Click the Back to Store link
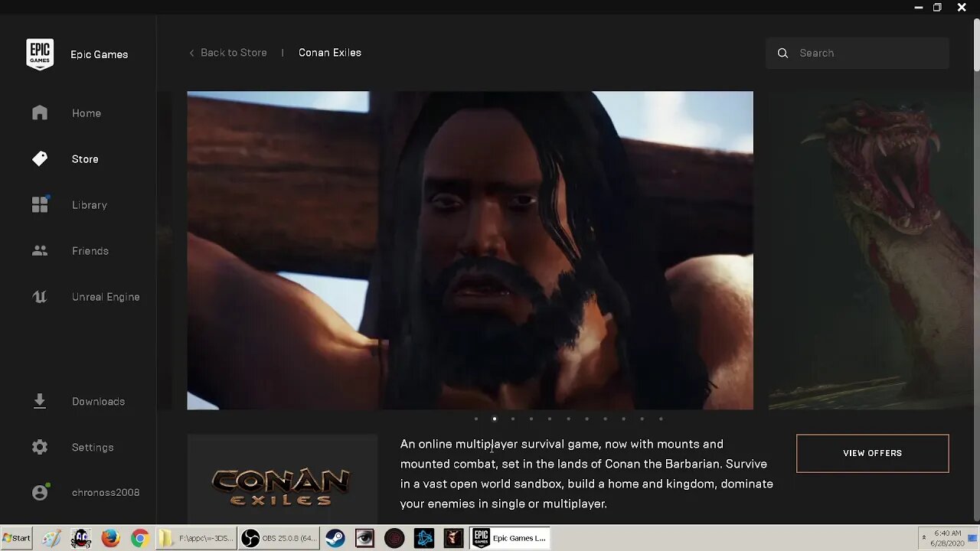This screenshot has width=980, height=551. click(234, 53)
